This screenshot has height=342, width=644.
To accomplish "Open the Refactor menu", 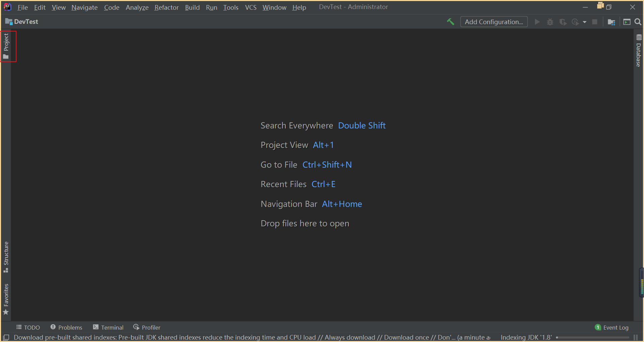I will (167, 7).
